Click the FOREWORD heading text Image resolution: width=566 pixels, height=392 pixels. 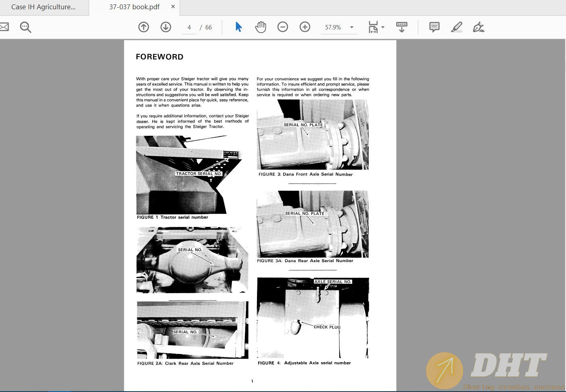160,57
